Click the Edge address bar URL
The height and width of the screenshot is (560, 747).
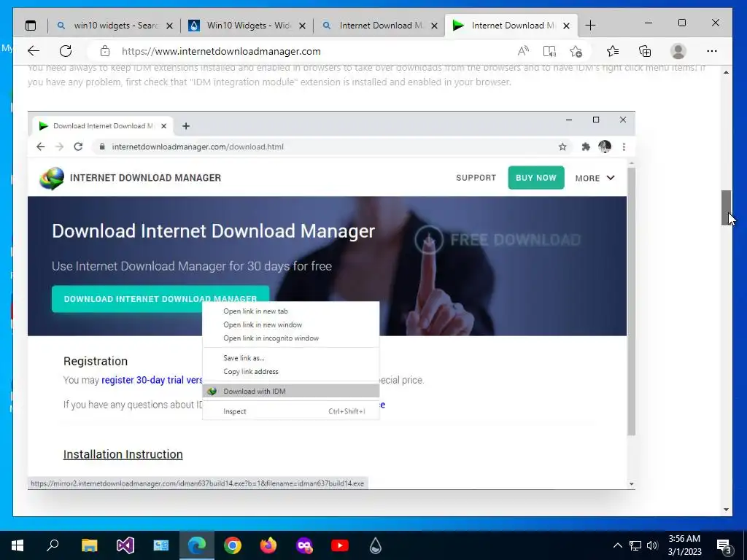[x=221, y=52]
